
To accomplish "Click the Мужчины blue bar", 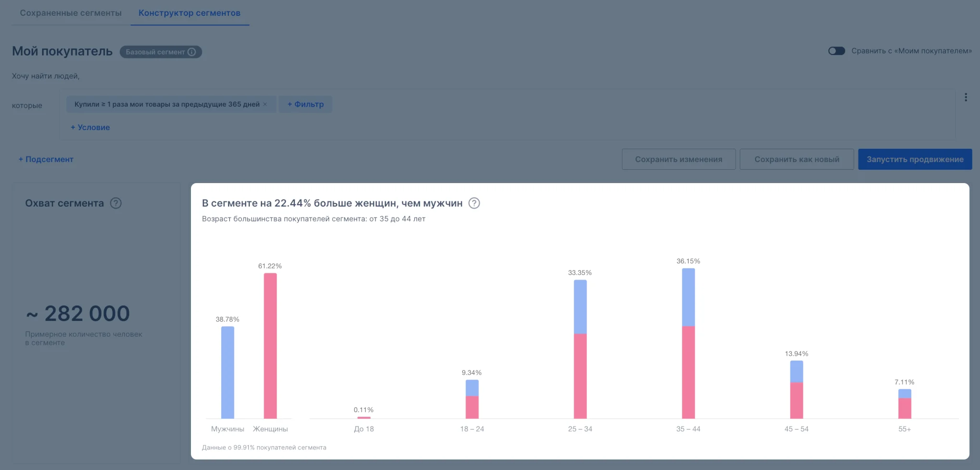I will [228, 372].
